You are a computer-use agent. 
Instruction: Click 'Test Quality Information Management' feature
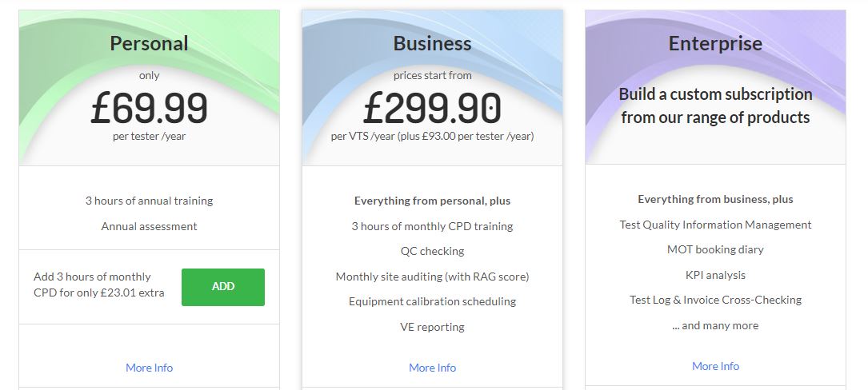click(715, 225)
